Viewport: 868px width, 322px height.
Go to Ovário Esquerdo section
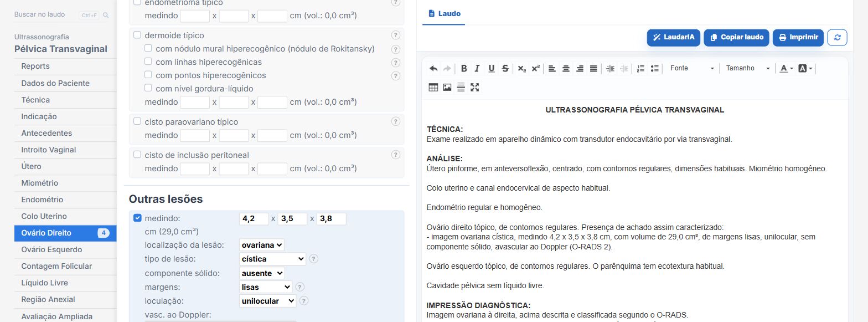pyautogui.click(x=65, y=249)
